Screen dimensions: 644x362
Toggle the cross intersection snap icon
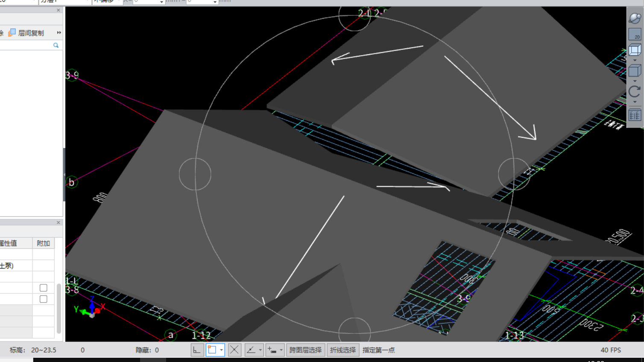tap(234, 350)
